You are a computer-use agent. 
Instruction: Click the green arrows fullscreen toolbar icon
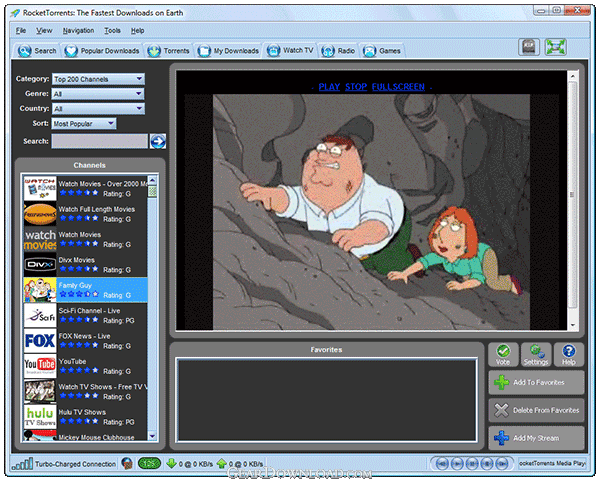click(556, 47)
